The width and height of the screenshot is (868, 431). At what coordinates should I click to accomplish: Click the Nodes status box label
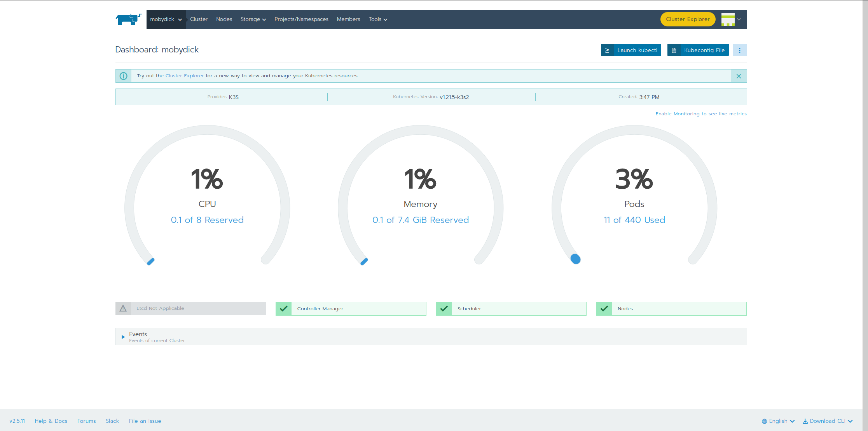[625, 309]
